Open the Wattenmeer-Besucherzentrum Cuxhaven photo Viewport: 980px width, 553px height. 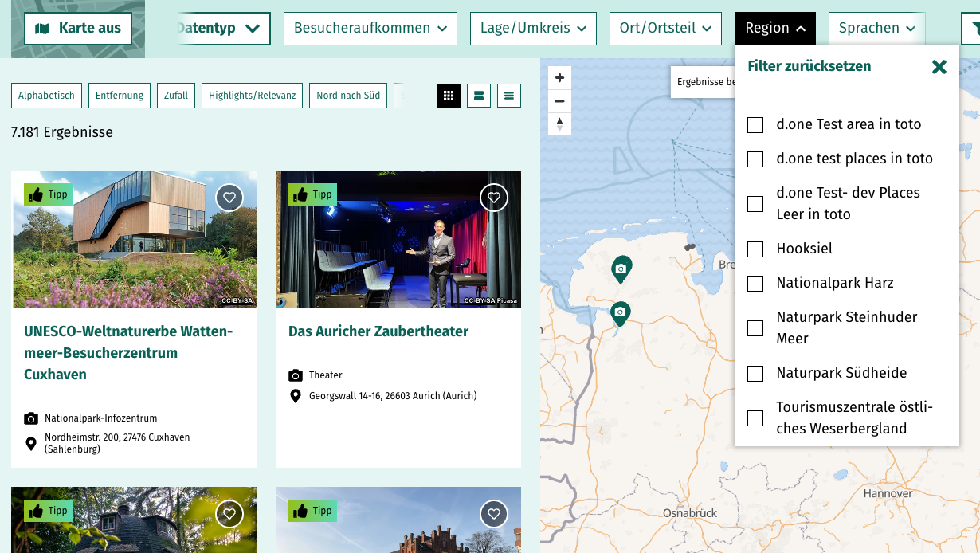[x=134, y=239]
